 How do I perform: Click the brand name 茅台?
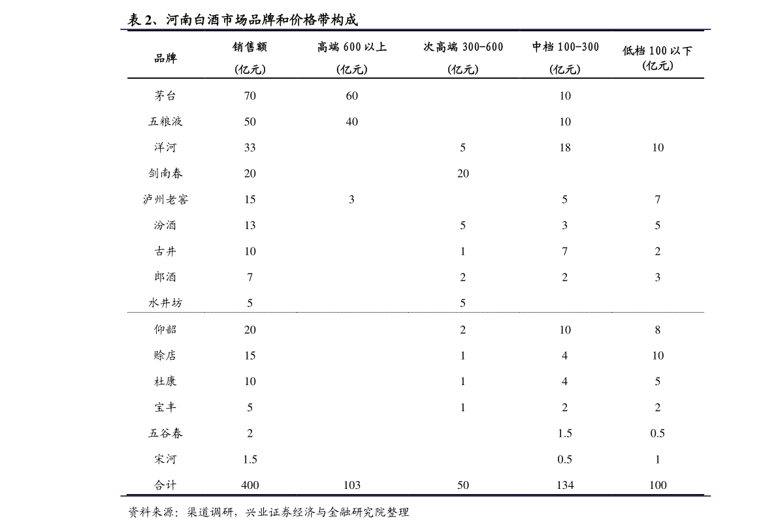point(165,96)
